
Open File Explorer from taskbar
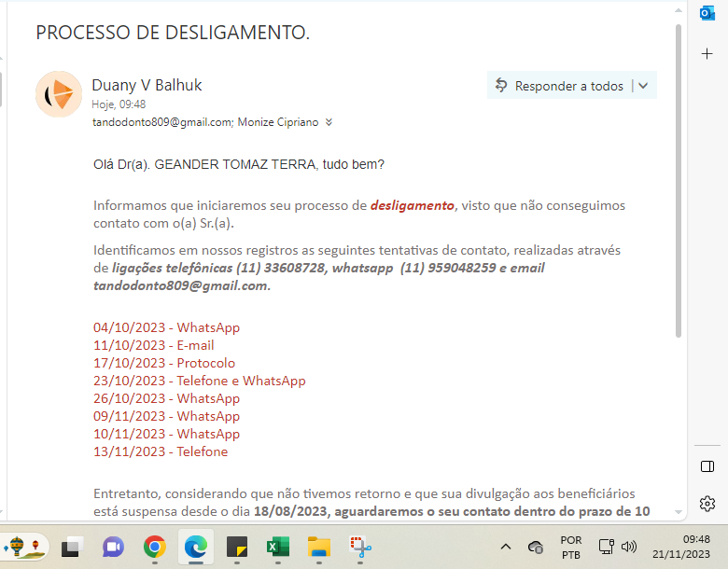pyautogui.click(x=319, y=548)
